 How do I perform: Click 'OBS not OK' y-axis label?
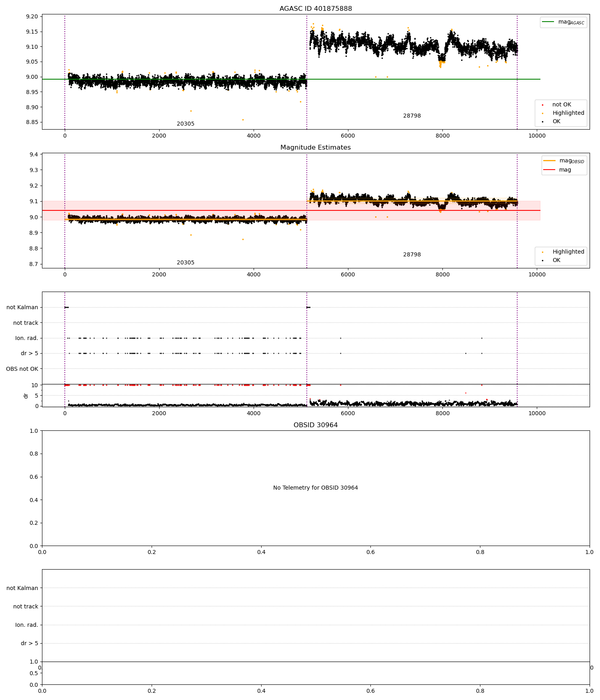tap(22, 369)
